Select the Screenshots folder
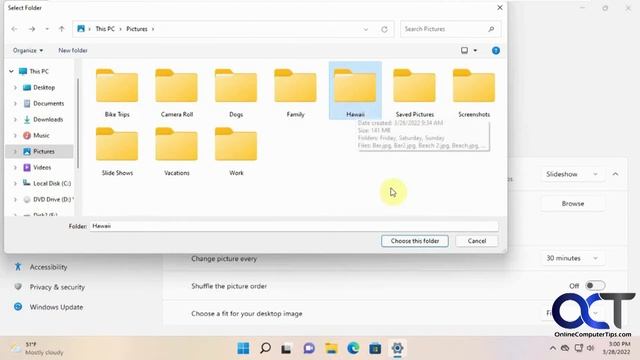 (474, 93)
